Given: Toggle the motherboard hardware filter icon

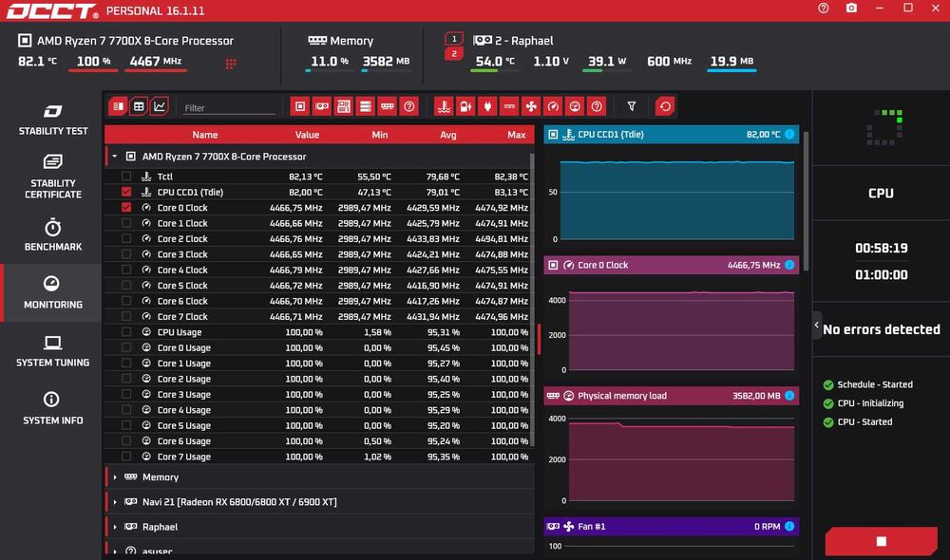Looking at the screenshot, I should click(x=344, y=106).
